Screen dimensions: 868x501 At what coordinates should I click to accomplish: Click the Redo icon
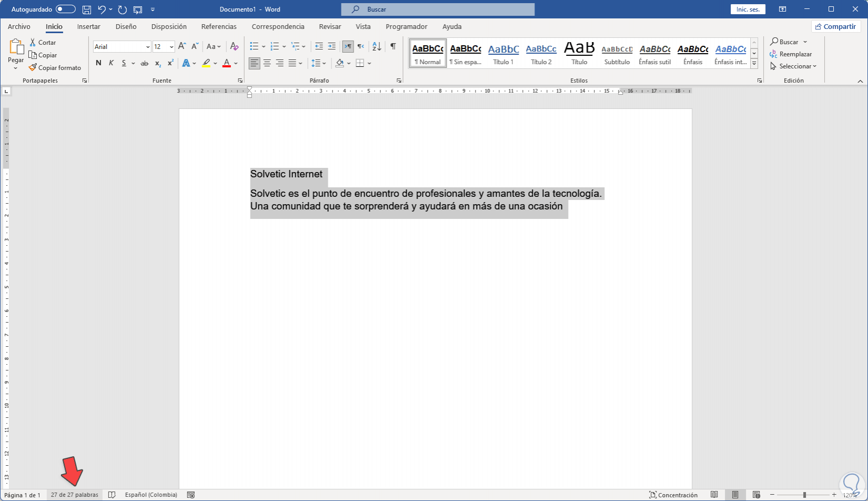click(x=123, y=9)
